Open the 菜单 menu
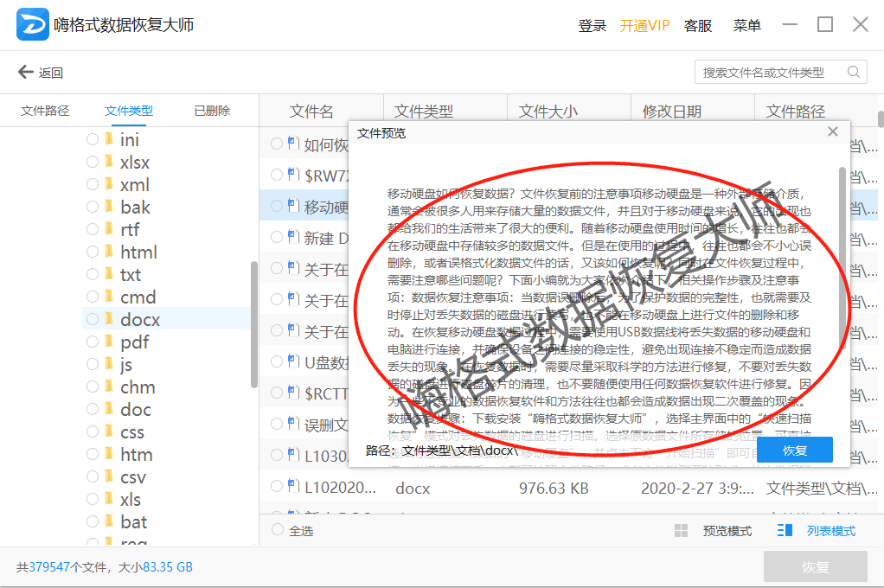This screenshot has height=588, width=884. tap(746, 25)
